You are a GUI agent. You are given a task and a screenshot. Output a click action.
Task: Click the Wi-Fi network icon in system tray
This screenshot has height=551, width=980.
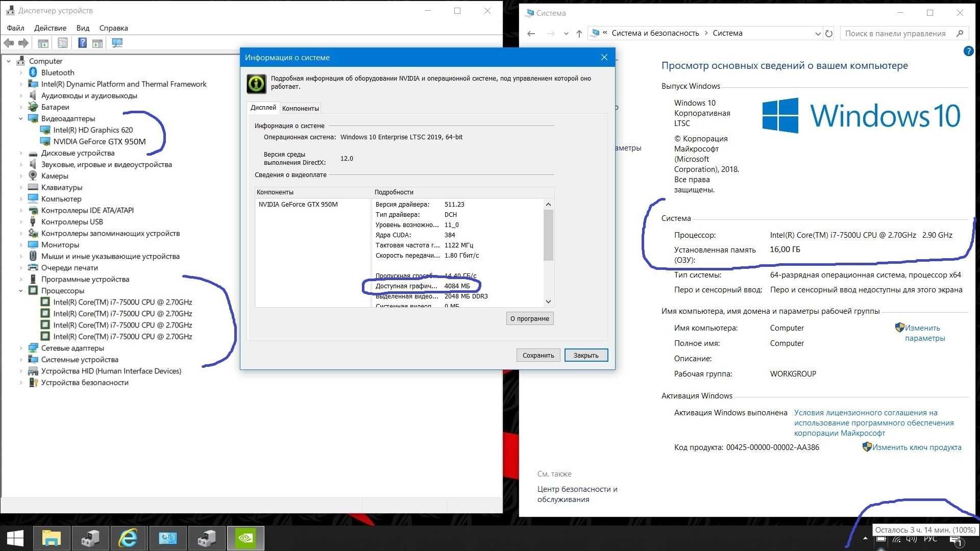click(x=897, y=539)
